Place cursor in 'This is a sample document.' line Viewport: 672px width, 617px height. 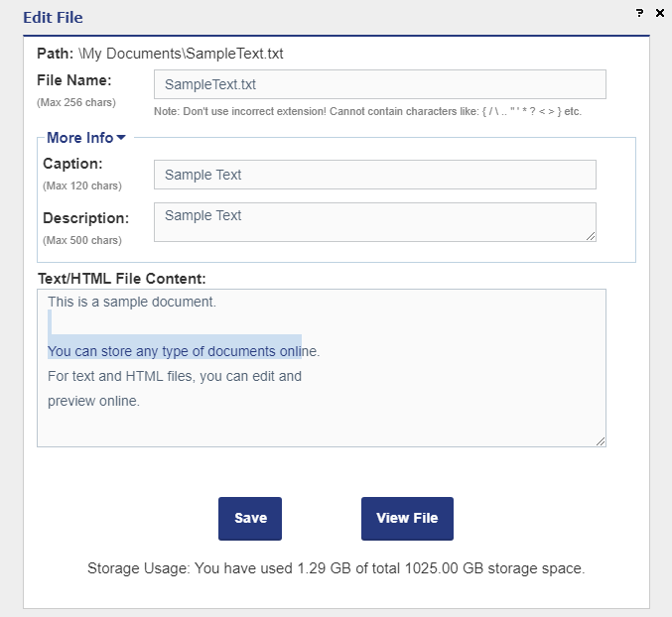point(132,302)
